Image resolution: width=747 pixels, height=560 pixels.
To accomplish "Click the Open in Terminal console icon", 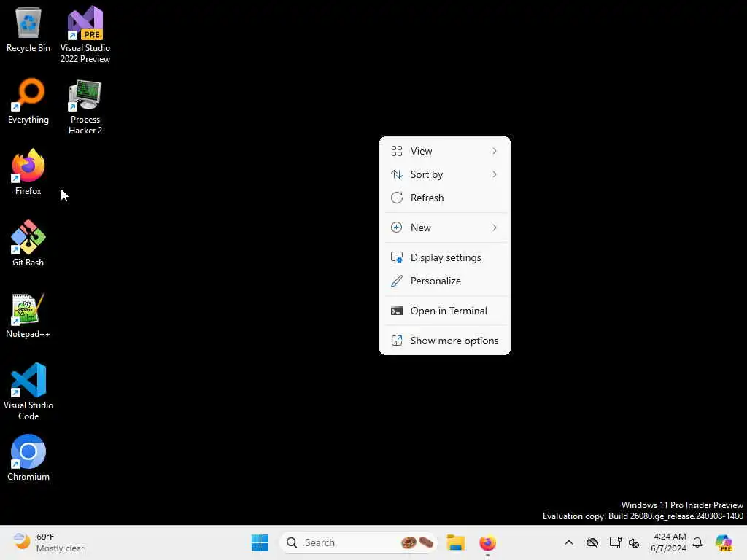I will (x=396, y=311).
